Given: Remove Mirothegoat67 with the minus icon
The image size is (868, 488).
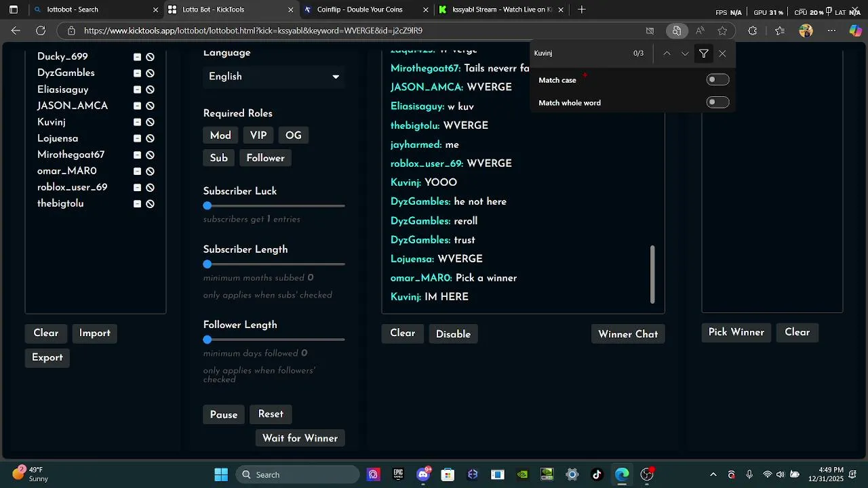Looking at the screenshot, I should coord(137,155).
